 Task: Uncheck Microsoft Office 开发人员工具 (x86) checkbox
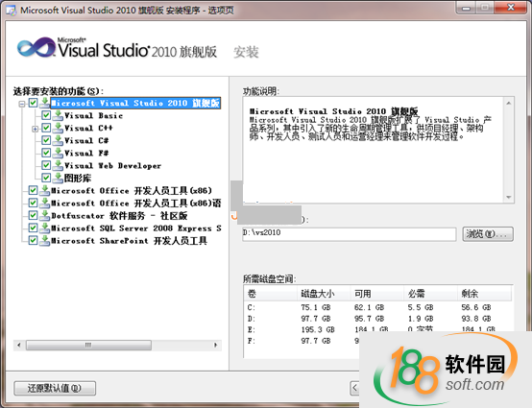33,190
